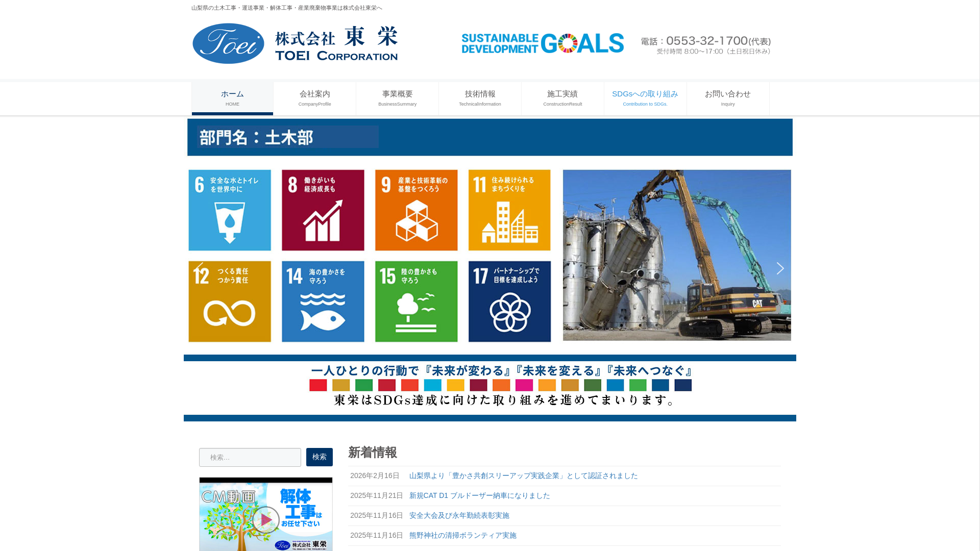The width and height of the screenshot is (980, 551).
Task: Open SDGsへの取り組み menu item
Action: (x=645, y=98)
